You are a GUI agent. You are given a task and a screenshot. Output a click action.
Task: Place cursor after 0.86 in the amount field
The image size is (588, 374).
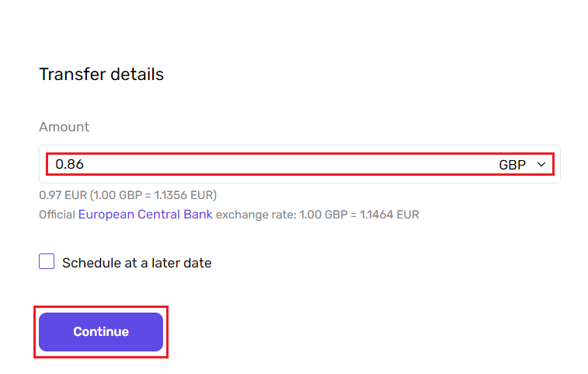[85, 164]
